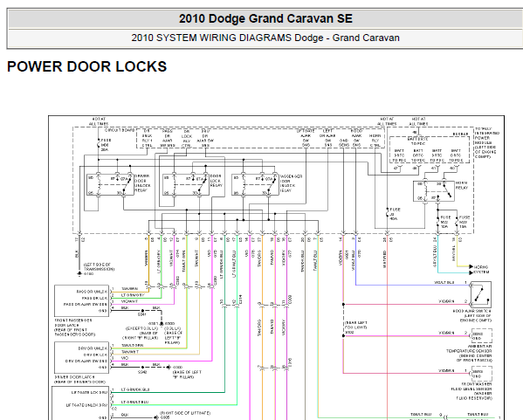Click the S341 splice dot

point(142,311)
